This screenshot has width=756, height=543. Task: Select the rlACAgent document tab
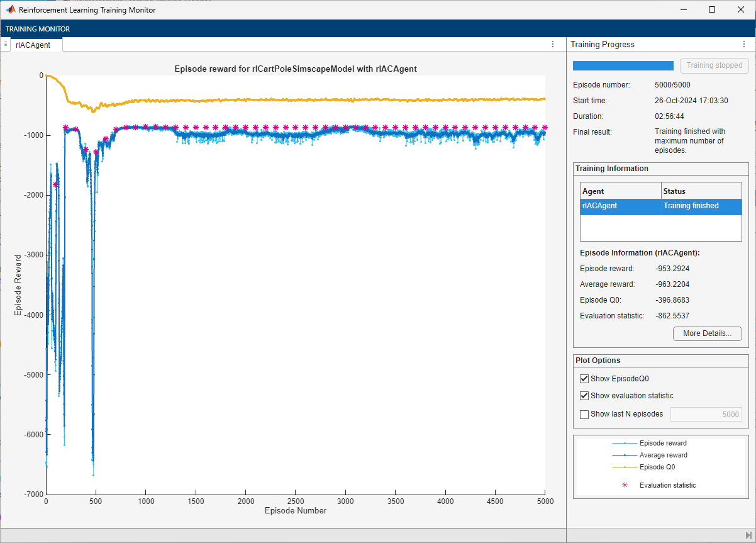(33, 45)
